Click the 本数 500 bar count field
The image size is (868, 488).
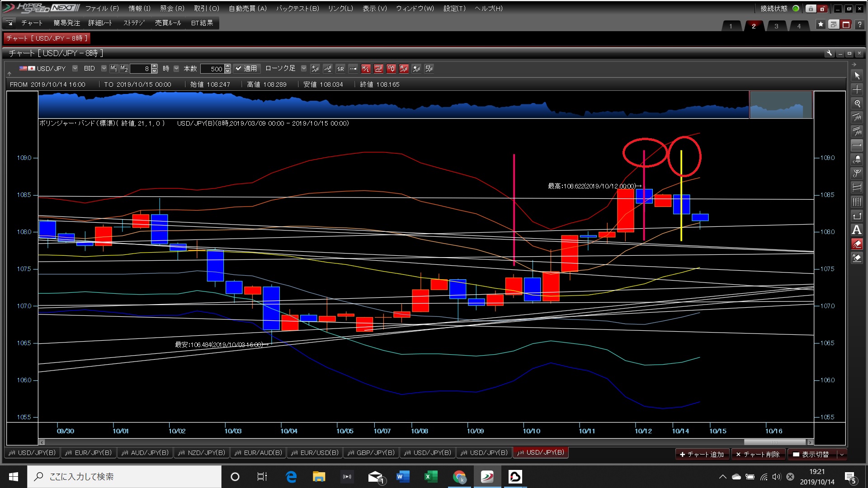(x=212, y=69)
